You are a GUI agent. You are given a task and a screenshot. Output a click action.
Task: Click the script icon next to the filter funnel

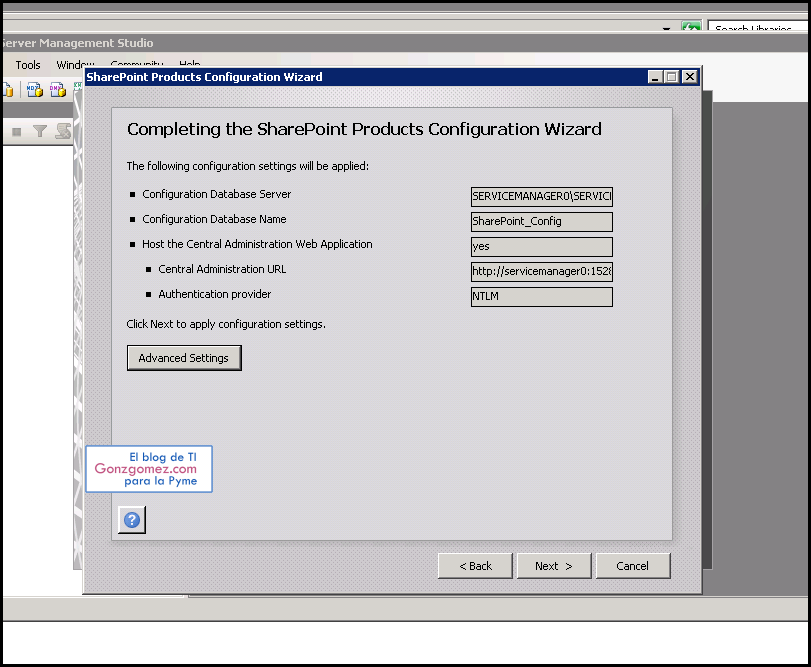(x=64, y=131)
